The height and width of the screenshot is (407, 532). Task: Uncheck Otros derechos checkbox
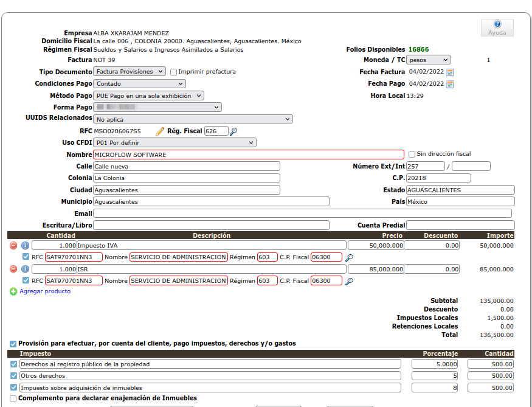(13, 376)
